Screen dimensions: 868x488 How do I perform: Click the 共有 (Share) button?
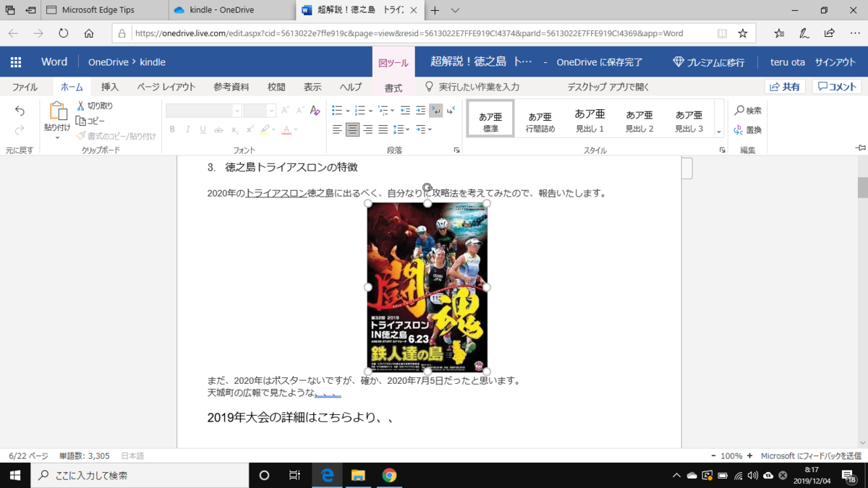tap(786, 86)
